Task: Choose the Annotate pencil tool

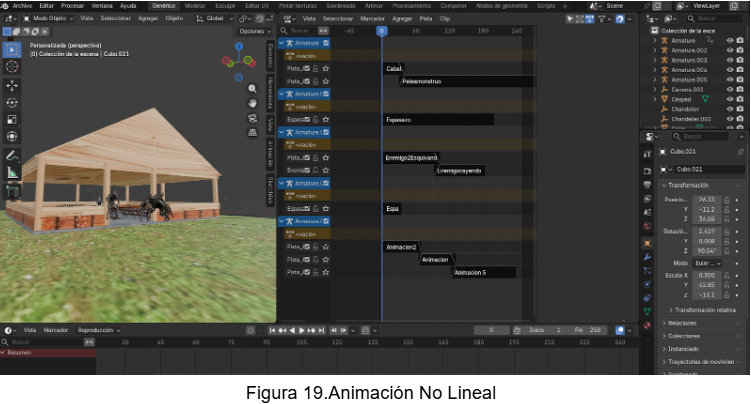Action: click(12, 156)
